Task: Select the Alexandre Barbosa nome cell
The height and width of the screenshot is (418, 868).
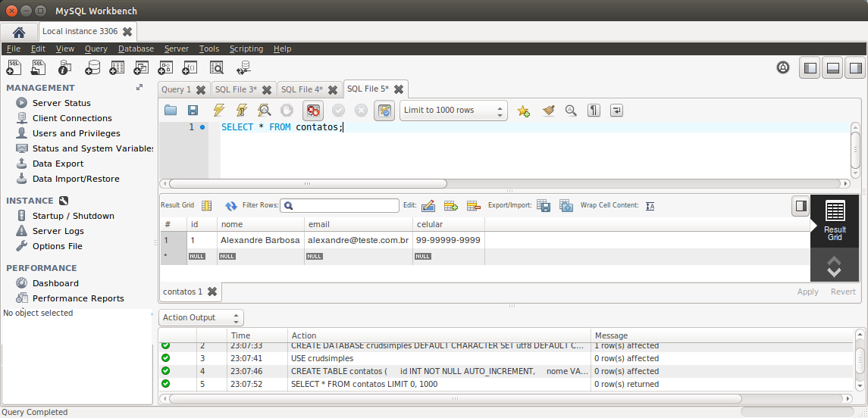Action: (x=260, y=241)
